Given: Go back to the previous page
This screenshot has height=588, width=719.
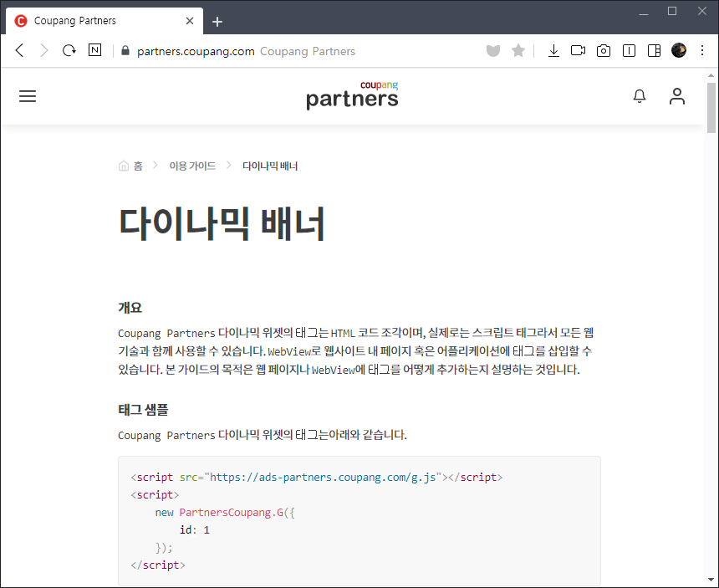Looking at the screenshot, I should pos(20,50).
